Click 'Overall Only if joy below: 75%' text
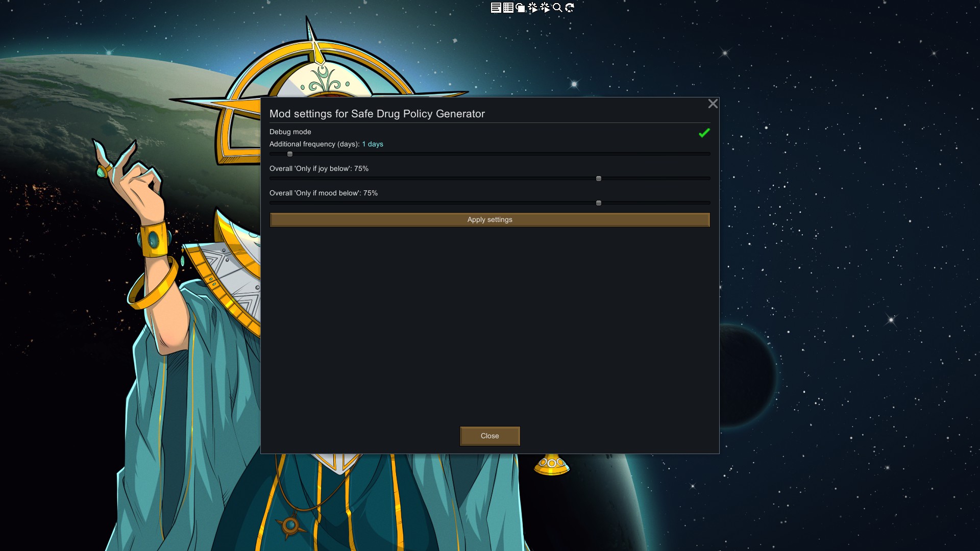980x551 pixels. 319,169
